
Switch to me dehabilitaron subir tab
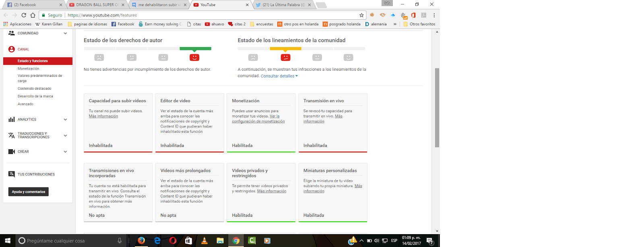point(159,5)
